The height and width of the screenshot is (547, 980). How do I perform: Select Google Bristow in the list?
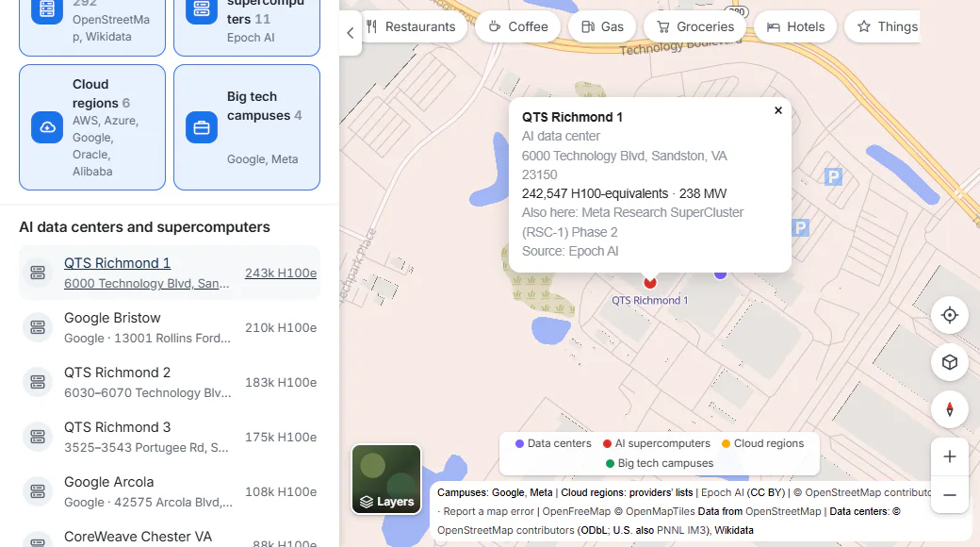click(x=170, y=327)
